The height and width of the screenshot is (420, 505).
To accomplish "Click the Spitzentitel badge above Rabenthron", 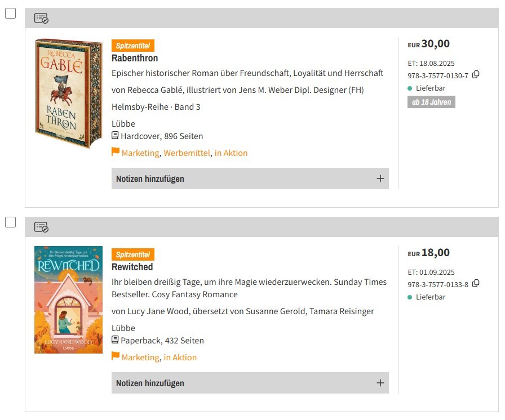I will click(x=133, y=46).
